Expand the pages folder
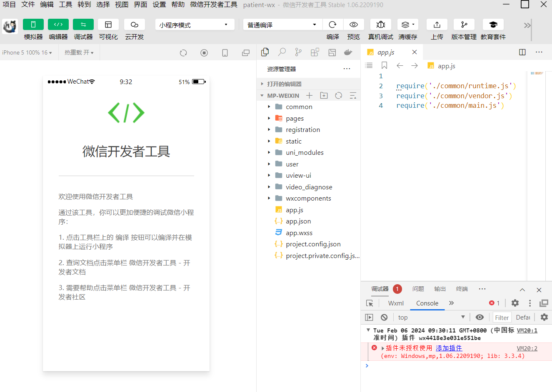The height and width of the screenshot is (392, 552). tap(308, 119)
